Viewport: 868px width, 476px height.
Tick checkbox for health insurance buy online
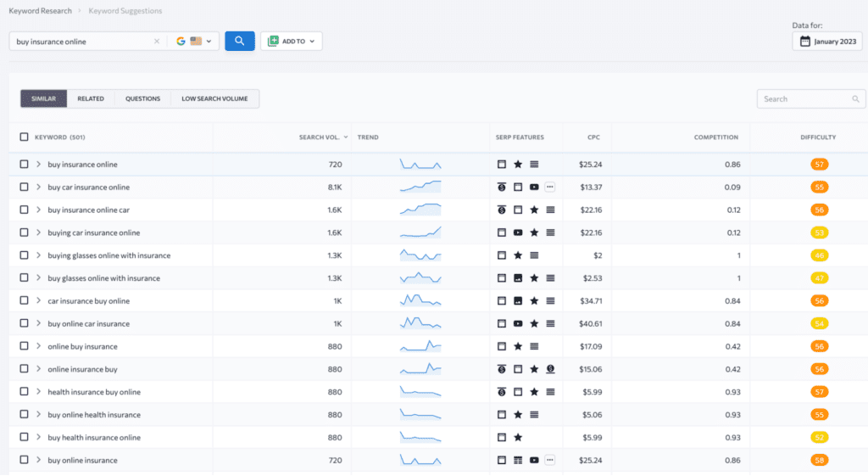click(24, 392)
